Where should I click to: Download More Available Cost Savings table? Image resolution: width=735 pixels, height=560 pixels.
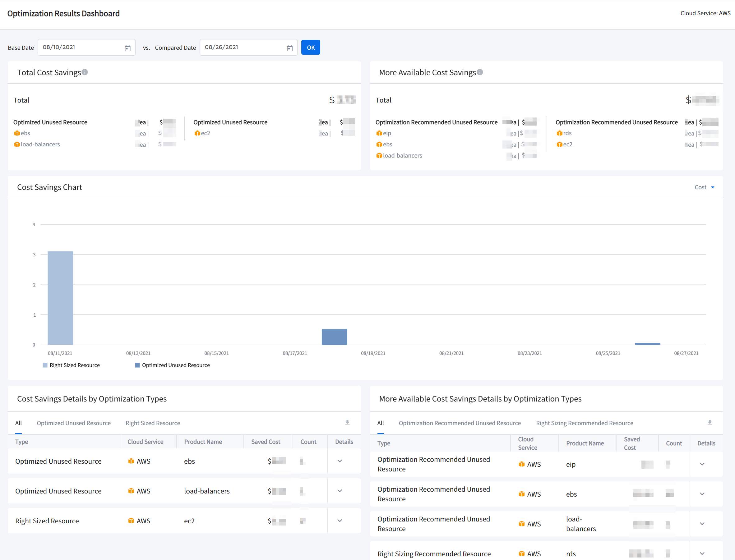tap(710, 422)
